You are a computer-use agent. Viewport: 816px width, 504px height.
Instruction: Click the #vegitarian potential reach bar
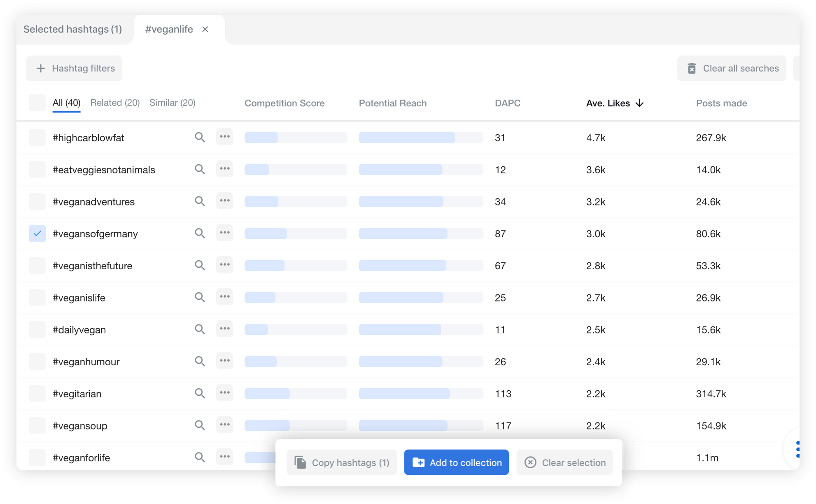coord(421,394)
